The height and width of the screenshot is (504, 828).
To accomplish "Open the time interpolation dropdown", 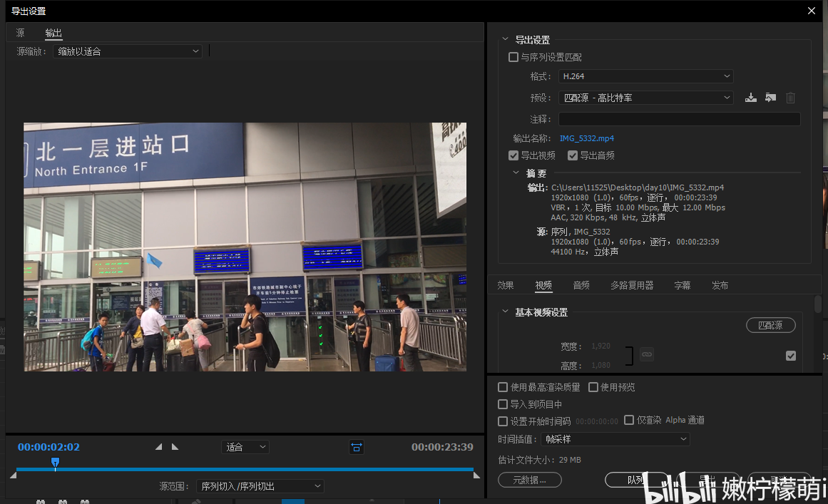I will pos(615,439).
